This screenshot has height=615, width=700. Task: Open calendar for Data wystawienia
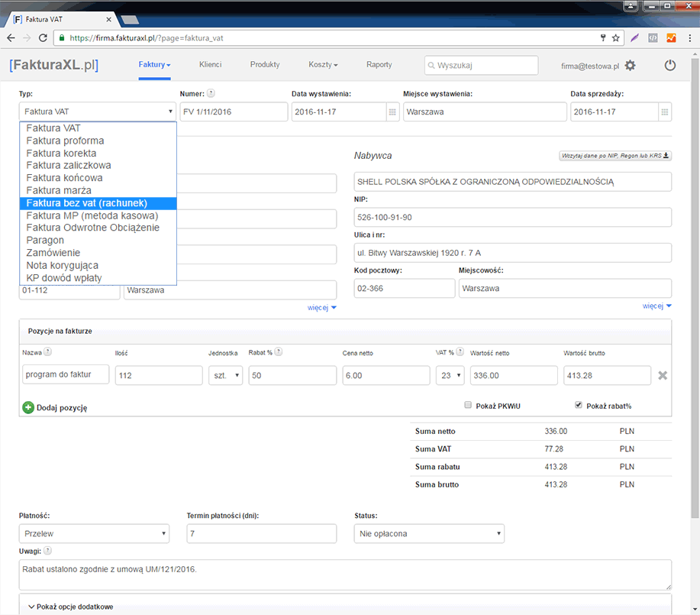point(392,112)
